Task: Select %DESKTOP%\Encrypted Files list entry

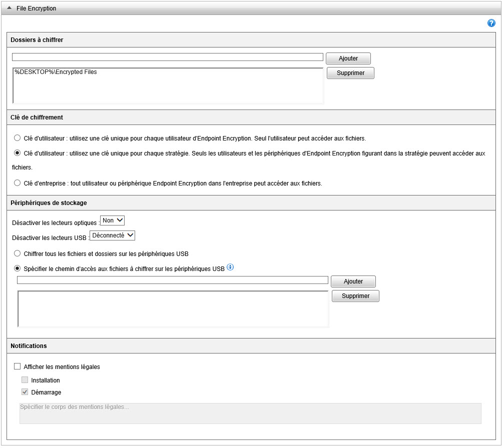Action: (56, 72)
